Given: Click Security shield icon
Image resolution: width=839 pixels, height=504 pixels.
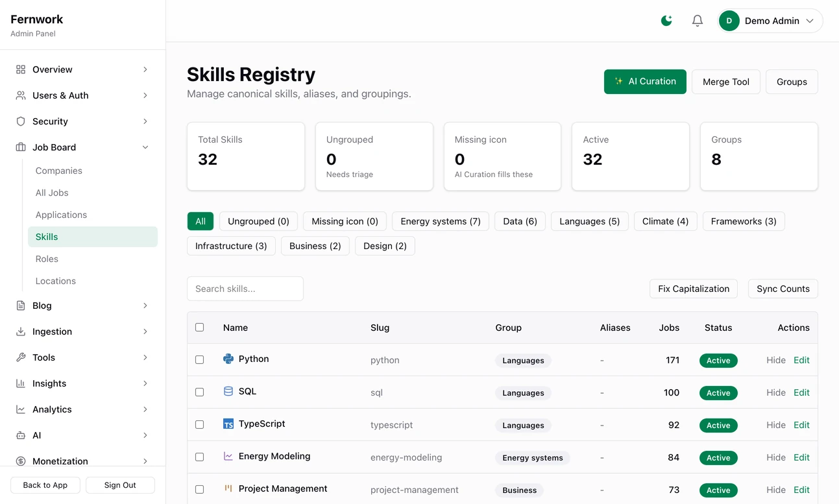Looking at the screenshot, I should (x=21, y=121).
